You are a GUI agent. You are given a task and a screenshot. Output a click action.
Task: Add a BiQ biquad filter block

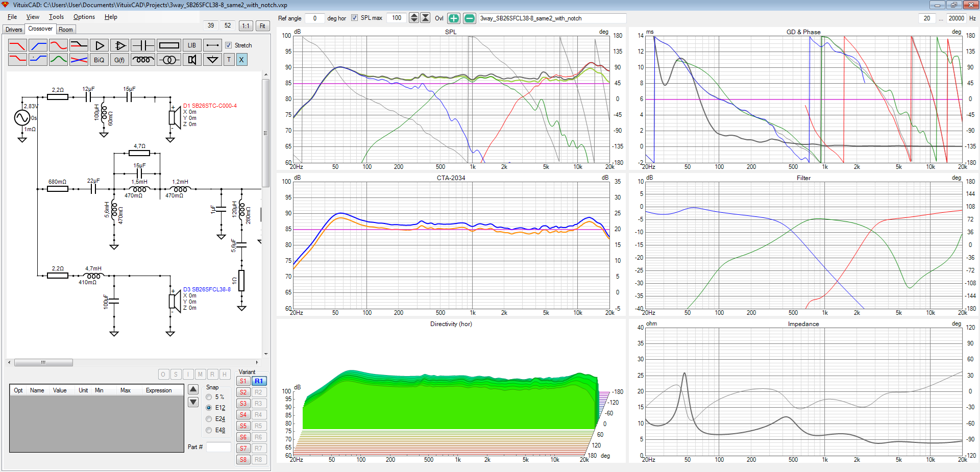[99, 60]
